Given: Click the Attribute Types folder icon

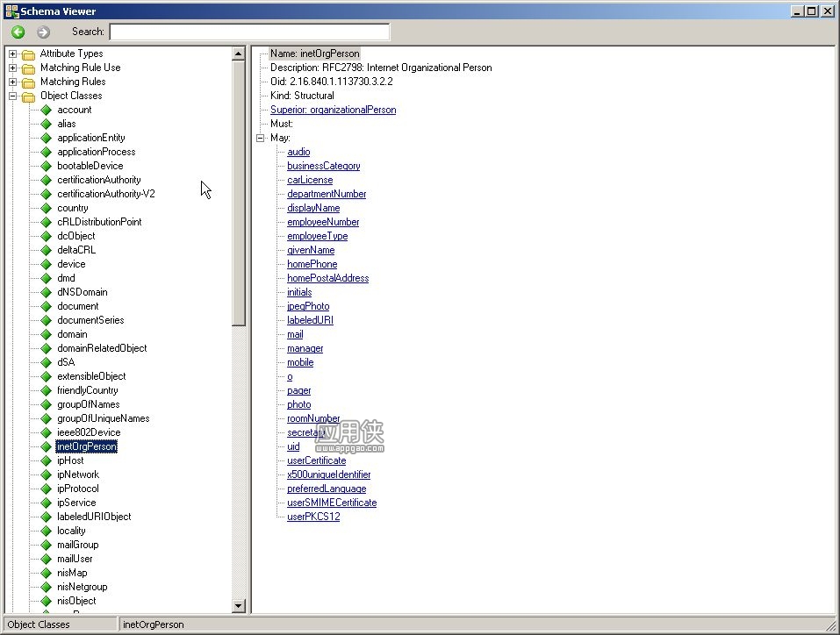Looking at the screenshot, I should pos(28,54).
